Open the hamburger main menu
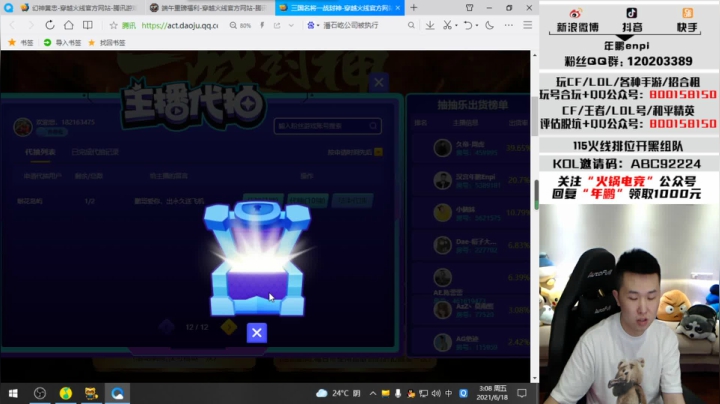 (x=528, y=25)
